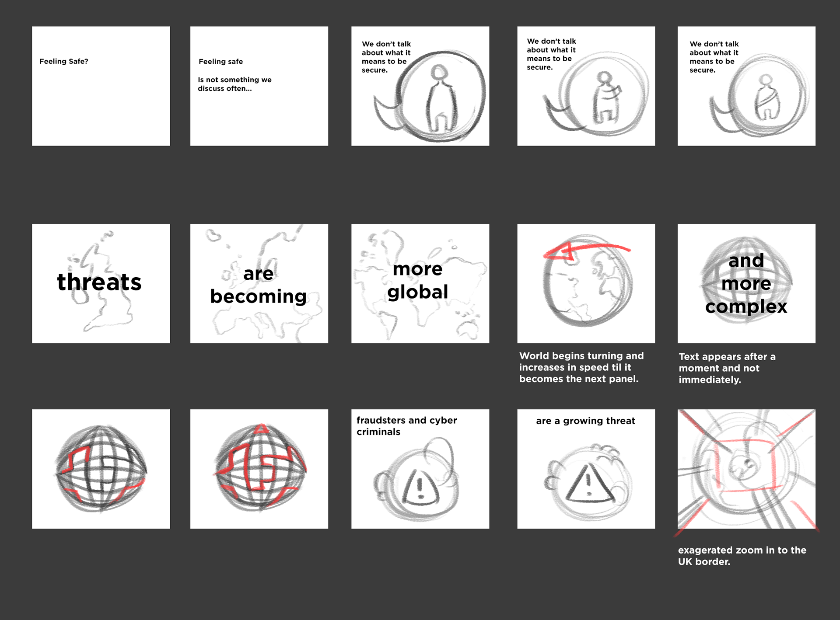Select the 'are a growing threat' panel
Viewport: 840px width, 620px height.
pyautogui.click(x=586, y=469)
